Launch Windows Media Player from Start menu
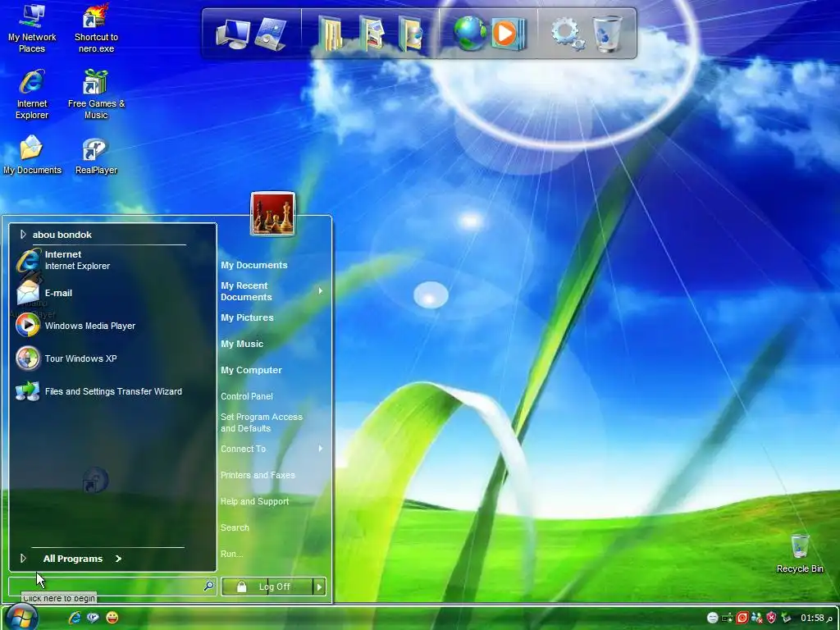The width and height of the screenshot is (840, 630). (x=75, y=326)
